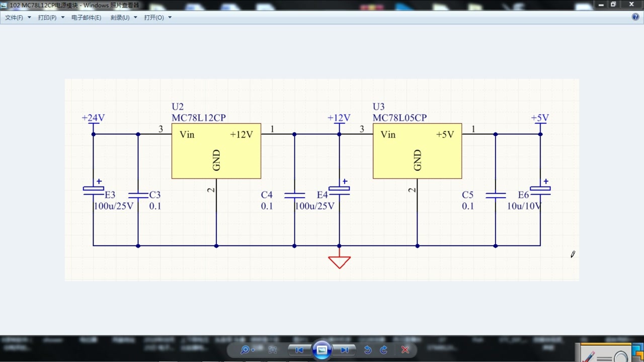
Task: Expand the 打印(P) dropdown arrow
Action: 63,18
